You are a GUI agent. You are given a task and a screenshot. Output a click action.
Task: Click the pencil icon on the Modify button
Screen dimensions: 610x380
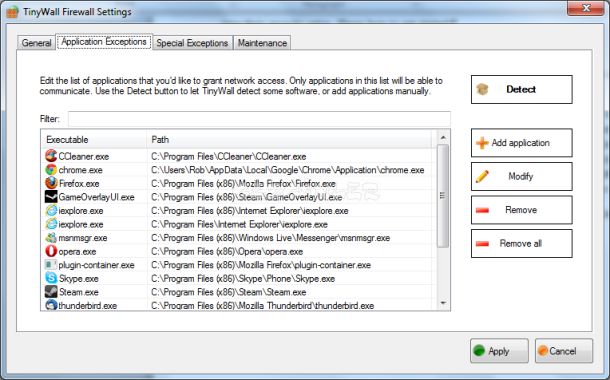pos(482,177)
